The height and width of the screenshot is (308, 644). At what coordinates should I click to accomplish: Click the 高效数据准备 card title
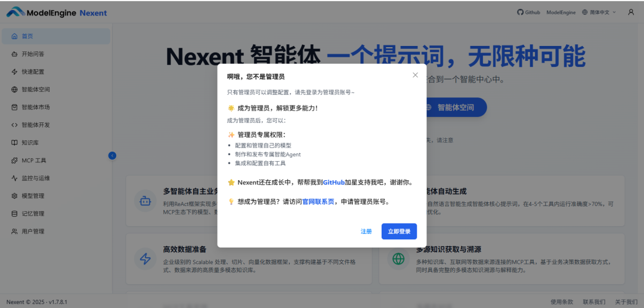pyautogui.click(x=184, y=250)
